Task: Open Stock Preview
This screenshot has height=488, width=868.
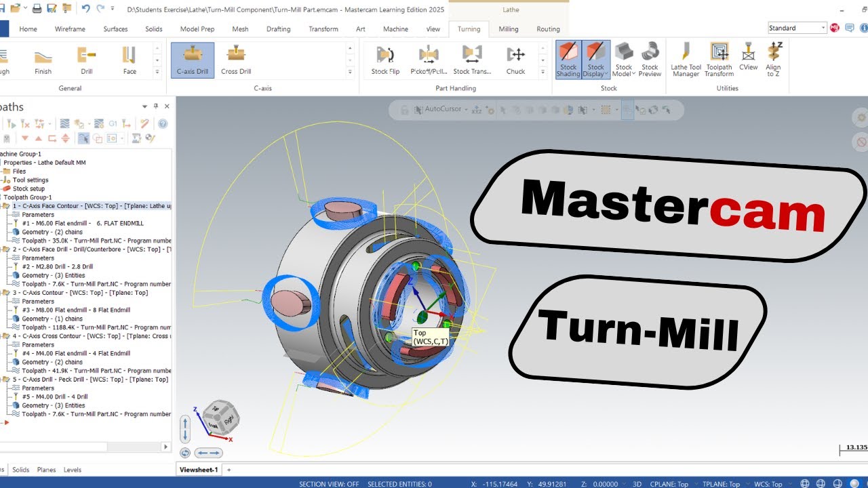Action: pyautogui.click(x=650, y=60)
